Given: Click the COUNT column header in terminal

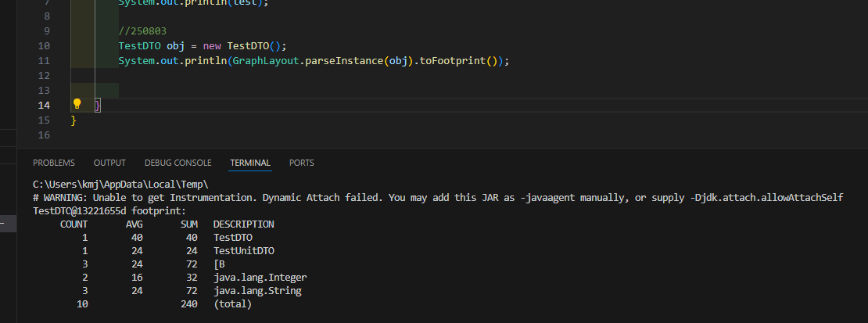Looking at the screenshot, I should [x=74, y=224].
